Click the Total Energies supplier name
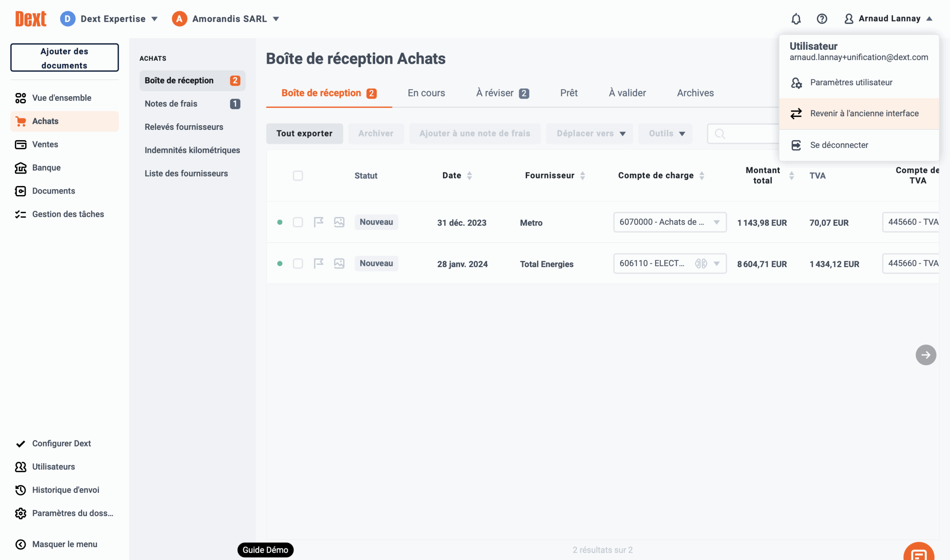950x560 pixels. click(546, 264)
